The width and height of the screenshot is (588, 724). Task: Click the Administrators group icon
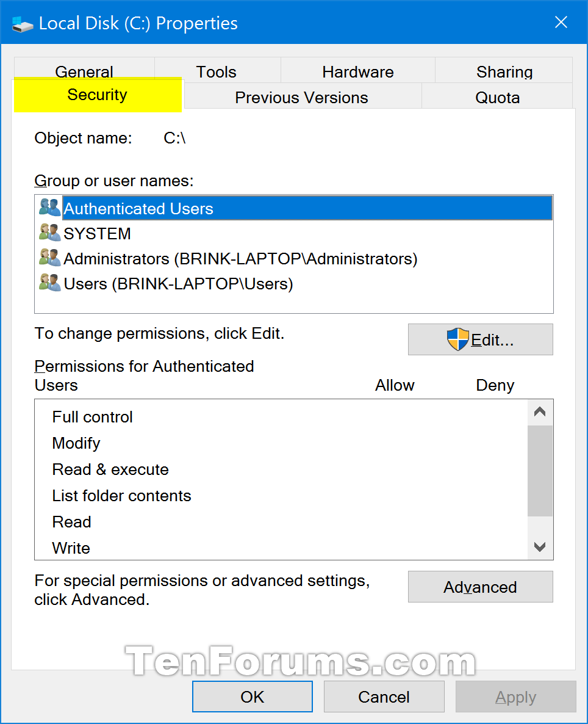click(x=49, y=258)
